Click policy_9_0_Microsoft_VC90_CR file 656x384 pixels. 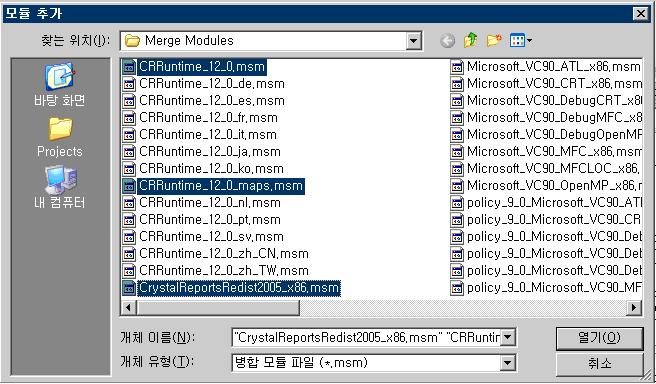pos(554,220)
